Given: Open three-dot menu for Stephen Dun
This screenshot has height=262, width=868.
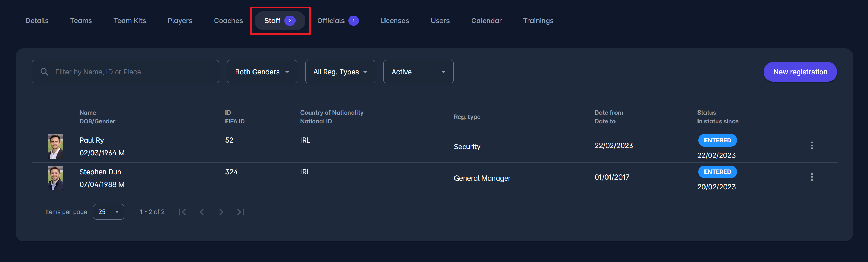Looking at the screenshot, I should (812, 177).
